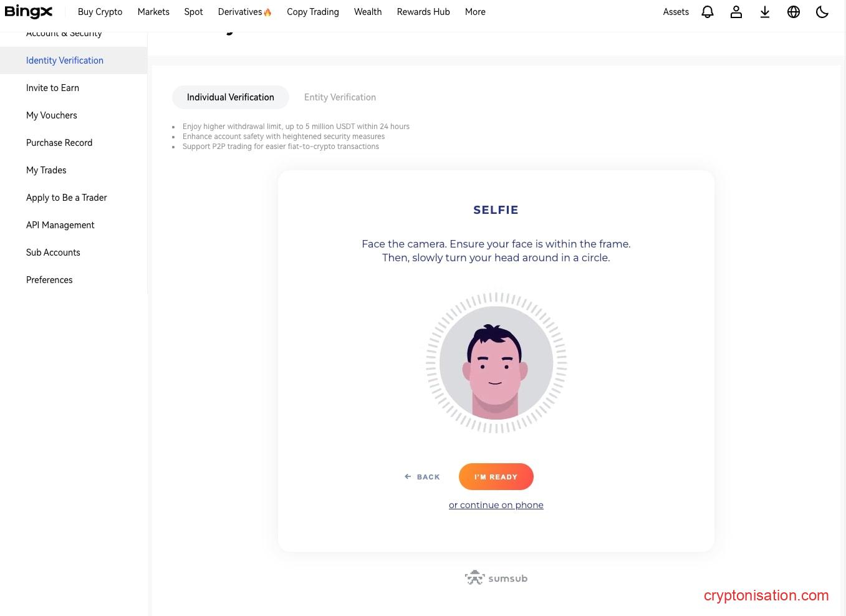The height and width of the screenshot is (616, 846).
Task: Open the Buy Crypto menu
Action: (x=100, y=12)
